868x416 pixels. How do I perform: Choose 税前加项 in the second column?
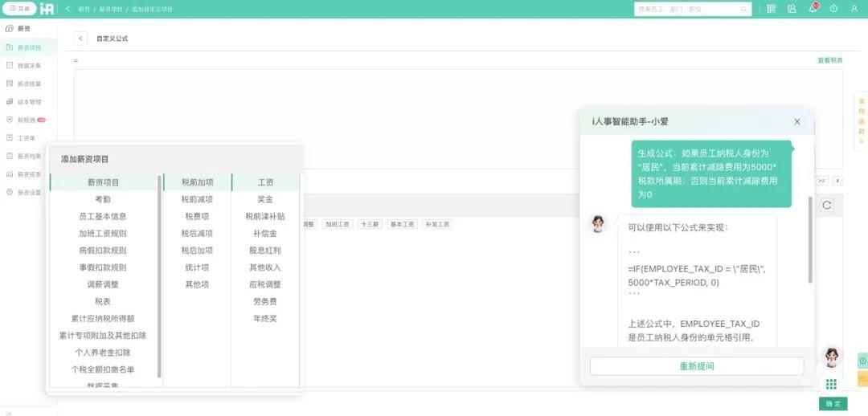197,182
